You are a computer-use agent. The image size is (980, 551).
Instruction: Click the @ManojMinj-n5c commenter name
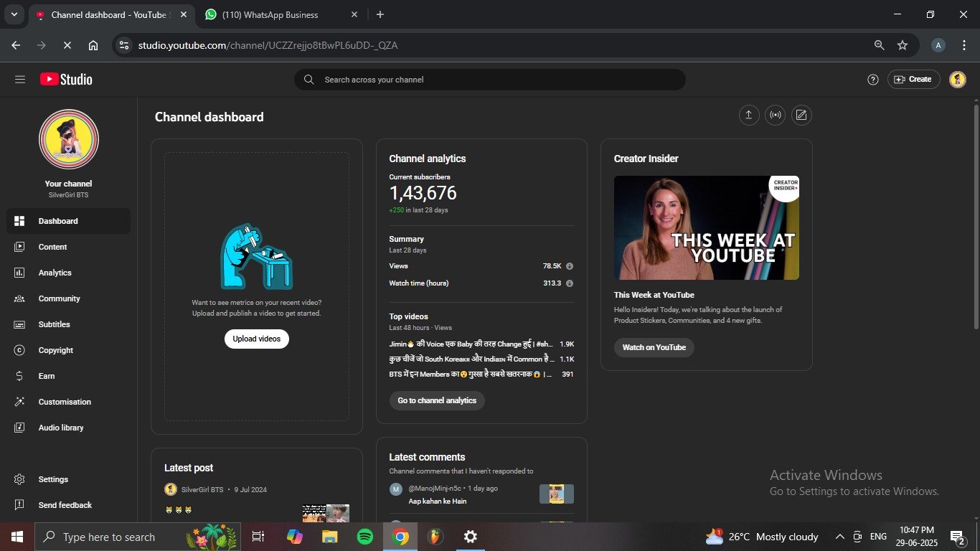[435, 489]
